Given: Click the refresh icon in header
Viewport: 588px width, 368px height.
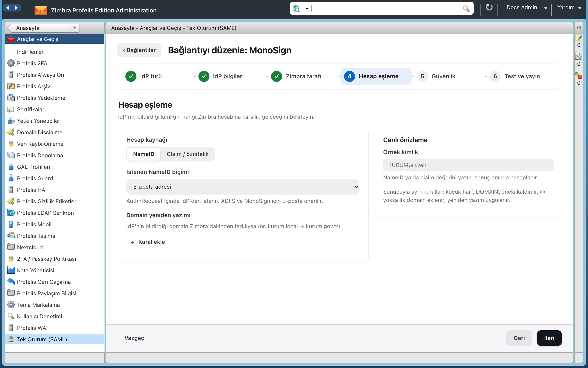Looking at the screenshot, I should 489,8.
